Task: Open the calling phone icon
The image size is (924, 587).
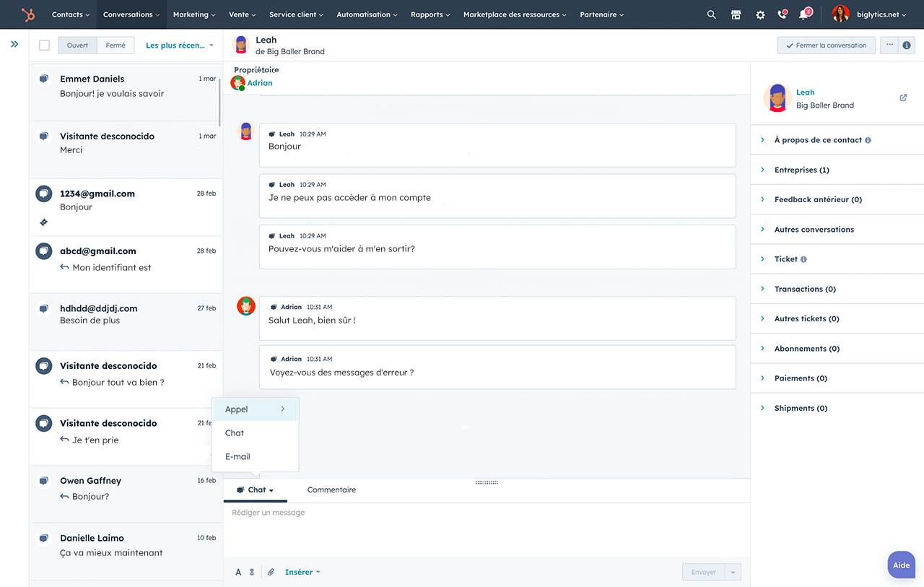Action: pos(782,14)
